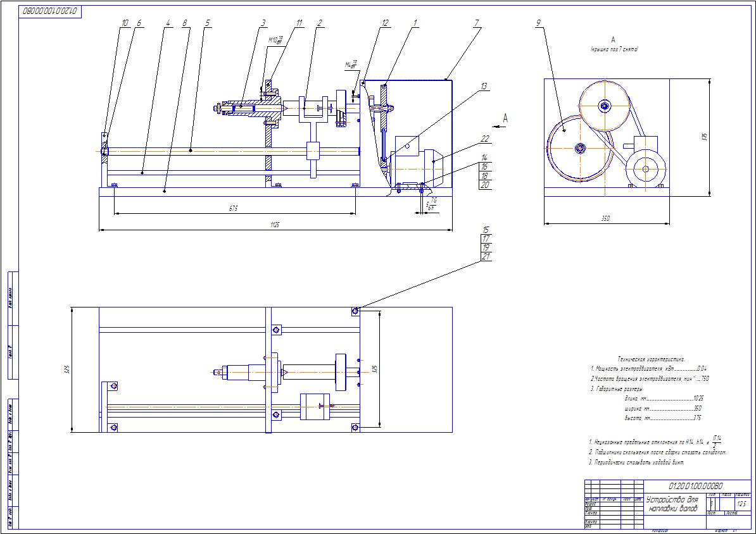
Task: Select stacked callout number 15
Action: pyautogui.click(x=486, y=230)
